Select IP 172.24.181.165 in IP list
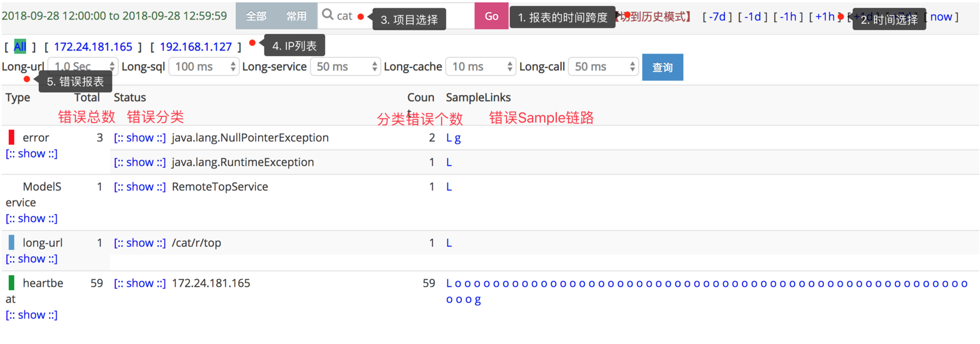 click(93, 47)
